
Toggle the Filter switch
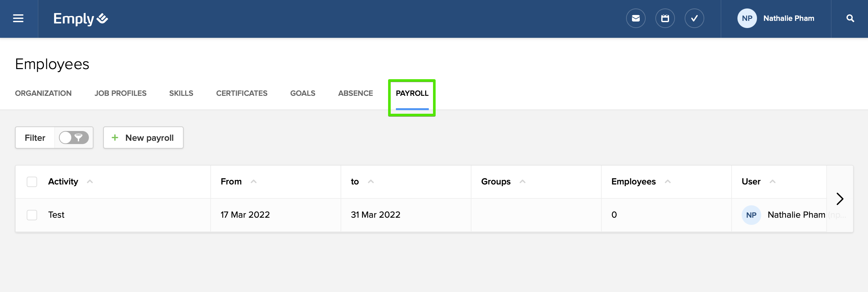(x=74, y=138)
